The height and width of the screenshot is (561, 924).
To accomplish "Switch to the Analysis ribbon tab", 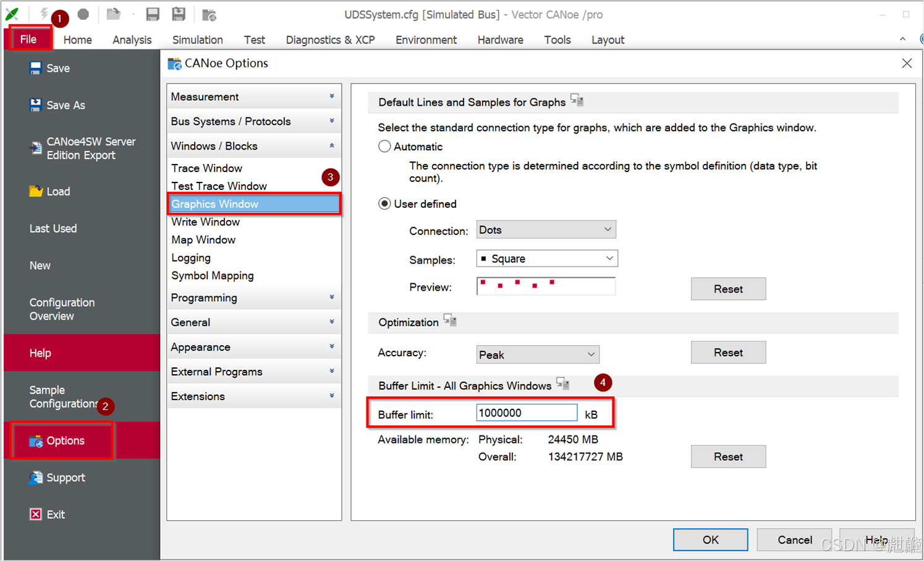I will pyautogui.click(x=132, y=40).
